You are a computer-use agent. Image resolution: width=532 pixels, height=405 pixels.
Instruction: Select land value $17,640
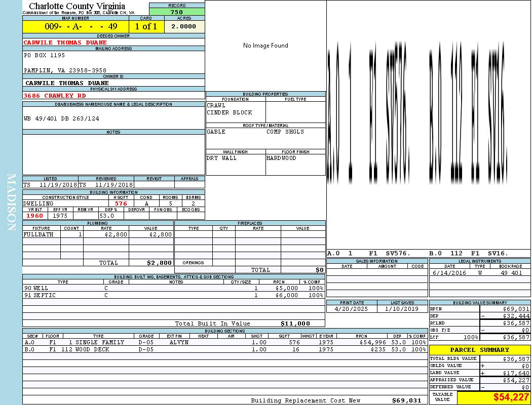point(516,373)
